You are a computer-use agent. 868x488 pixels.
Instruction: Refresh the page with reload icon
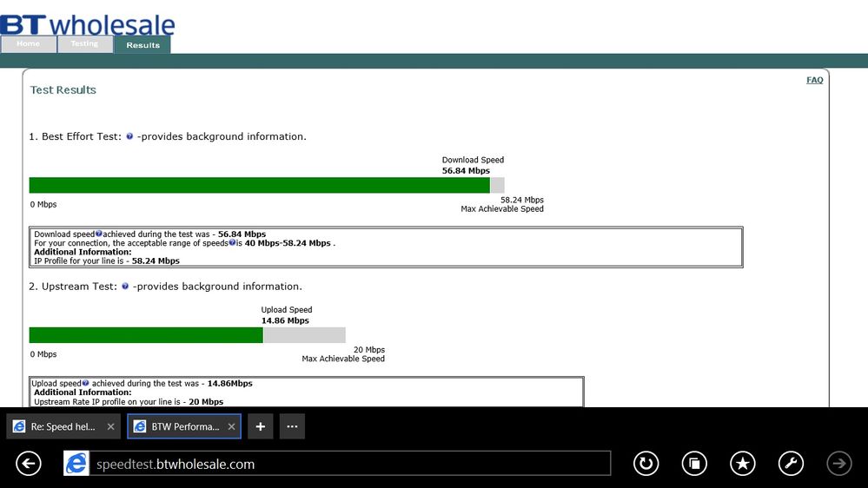pyautogui.click(x=646, y=464)
